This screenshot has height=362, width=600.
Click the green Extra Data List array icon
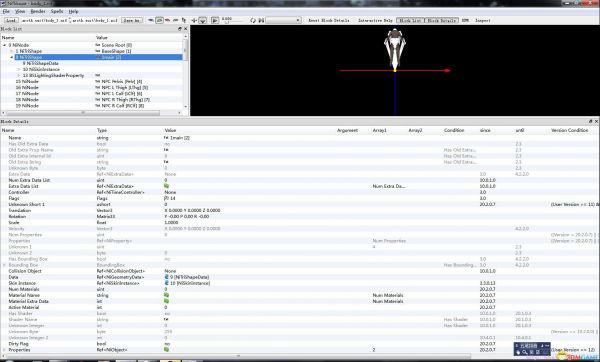[x=166, y=186]
